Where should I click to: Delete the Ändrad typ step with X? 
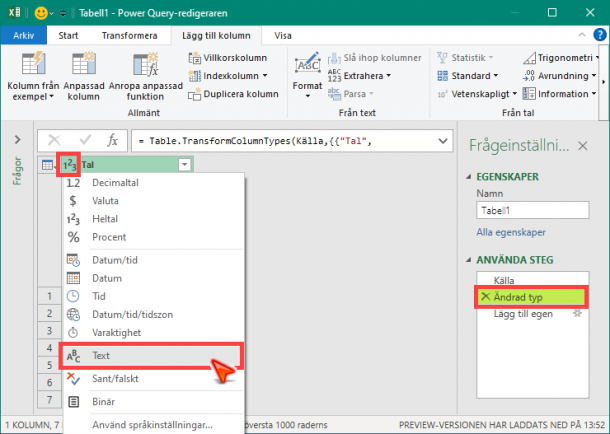pos(485,297)
